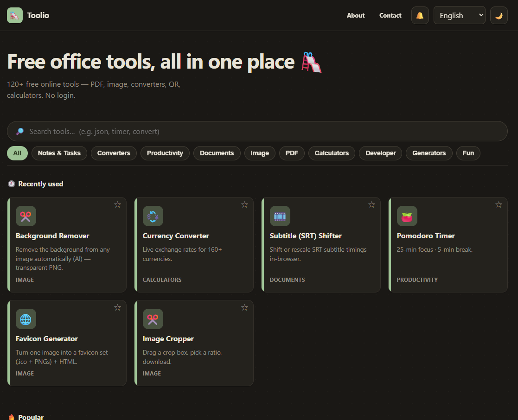
Task: Toggle dark mode with the moon button
Action: point(499,15)
